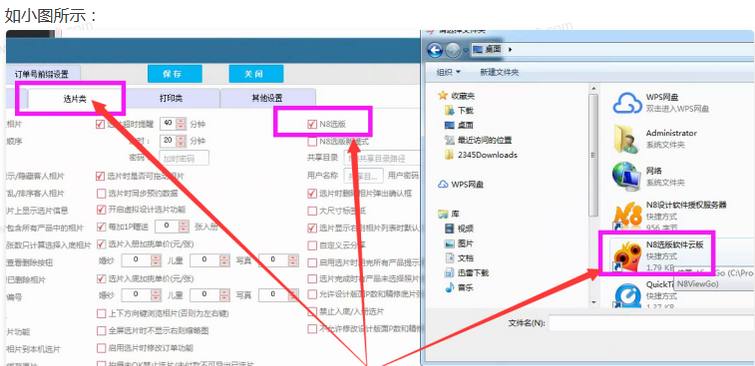Viewport: 755px width, 366px height.
Task: Click the 20 分钟 spinner arrows
Action: [x=181, y=141]
